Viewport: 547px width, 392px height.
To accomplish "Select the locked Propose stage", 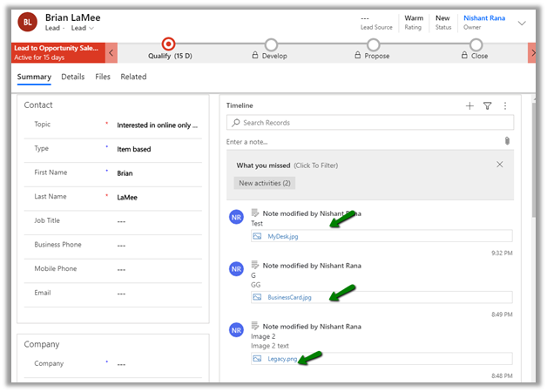I will [373, 44].
